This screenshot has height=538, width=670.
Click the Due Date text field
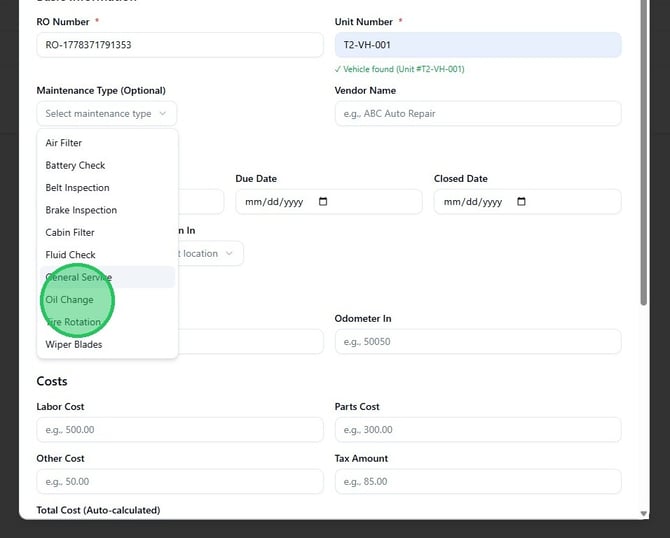click(x=329, y=202)
